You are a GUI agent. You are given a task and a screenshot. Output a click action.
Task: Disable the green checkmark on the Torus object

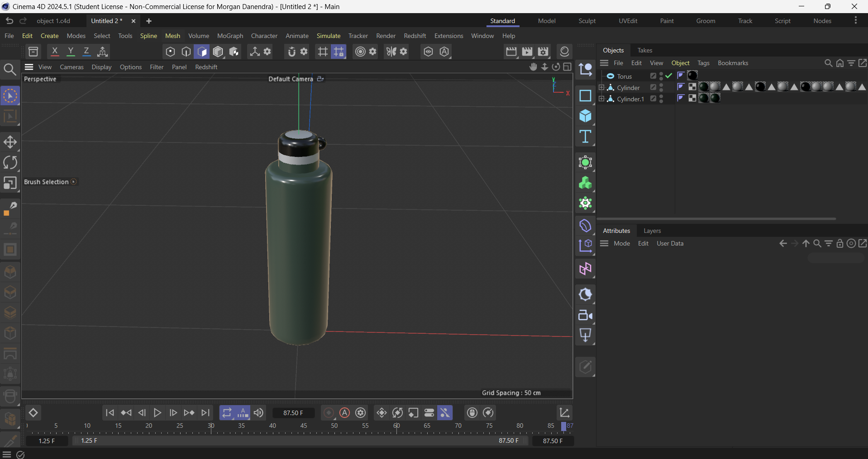668,76
